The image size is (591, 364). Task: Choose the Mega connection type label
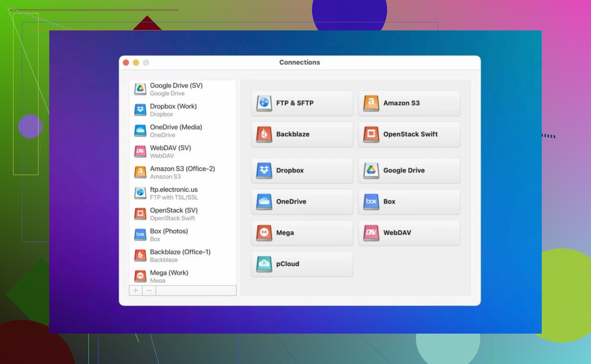click(x=285, y=233)
